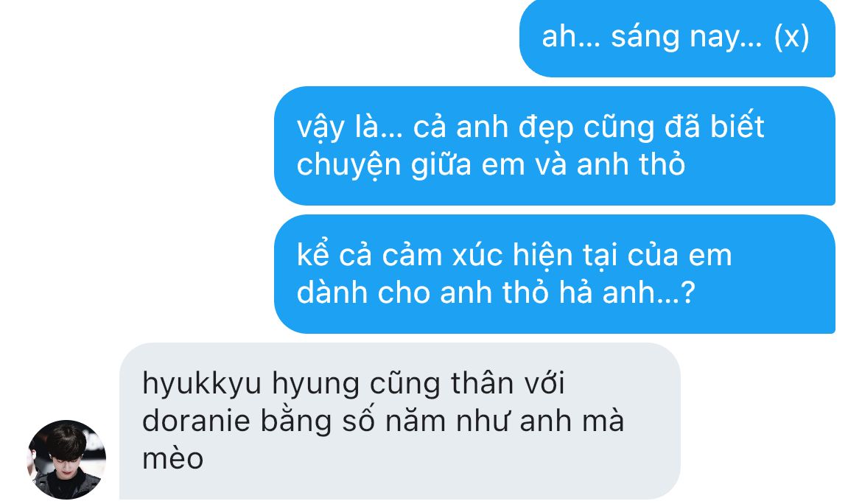The height and width of the screenshot is (504, 862).
Task: Open the sender's profile avatar photo
Action: click(x=66, y=460)
